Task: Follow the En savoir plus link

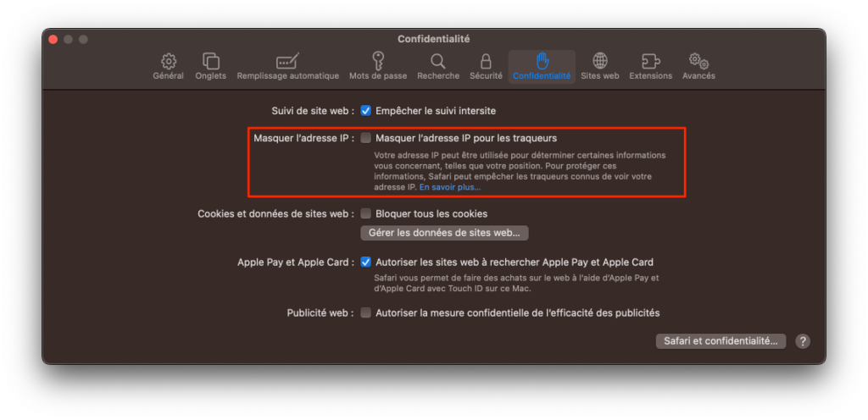Action: [450, 187]
